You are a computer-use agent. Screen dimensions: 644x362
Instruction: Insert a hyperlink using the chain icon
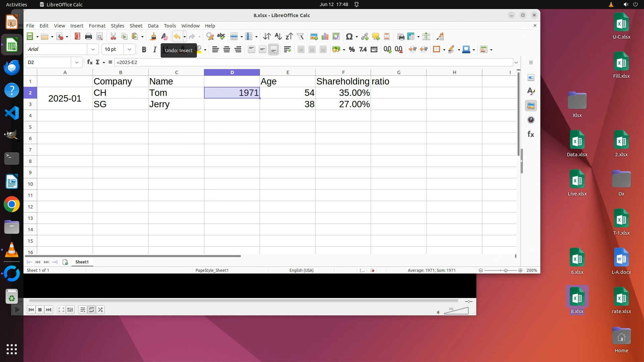365,37
